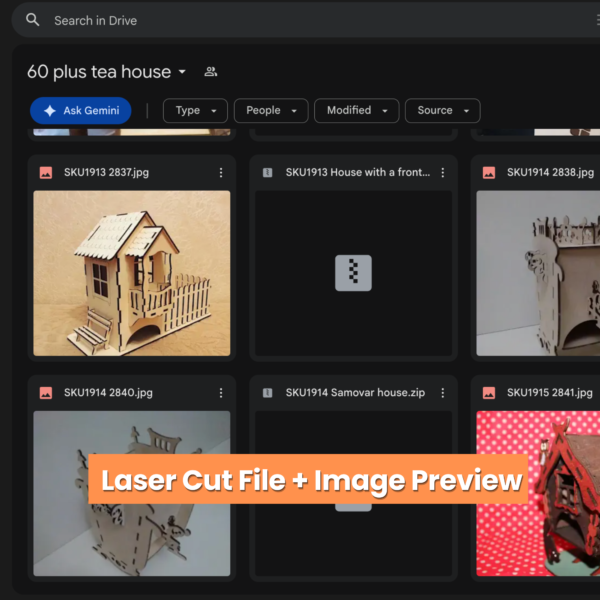Click archive icon of SKU1913 House with a front
Screen dimensions: 600x600
coord(267,173)
